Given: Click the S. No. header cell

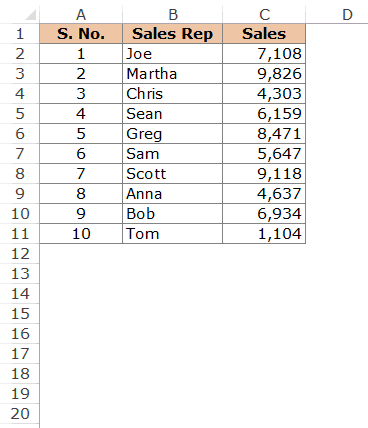Looking at the screenshot, I should click(x=81, y=34).
